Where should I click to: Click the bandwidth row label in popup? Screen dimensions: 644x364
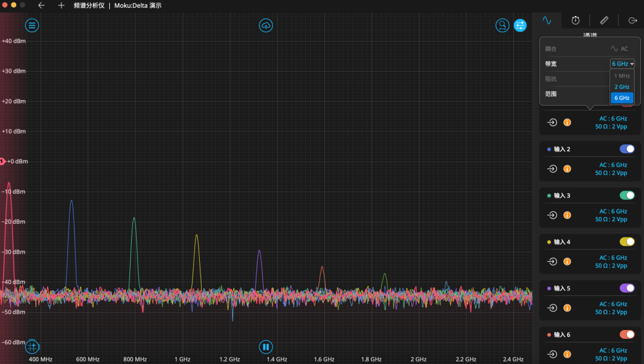click(551, 64)
